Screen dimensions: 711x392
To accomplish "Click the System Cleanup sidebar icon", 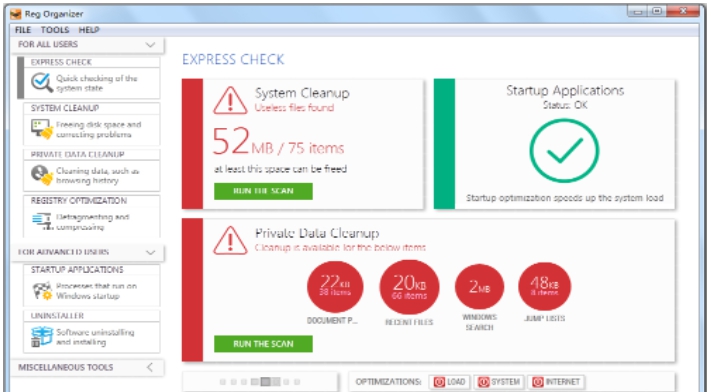I will [42, 129].
